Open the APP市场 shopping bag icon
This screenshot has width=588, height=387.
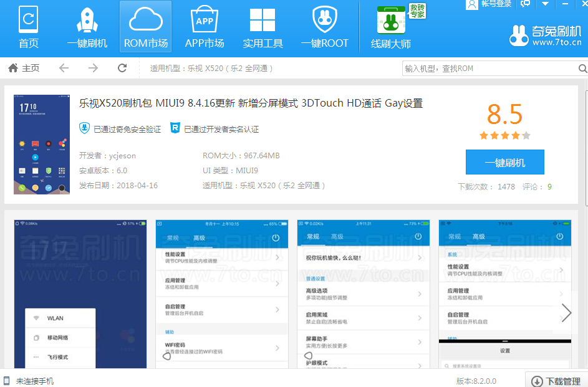205,19
